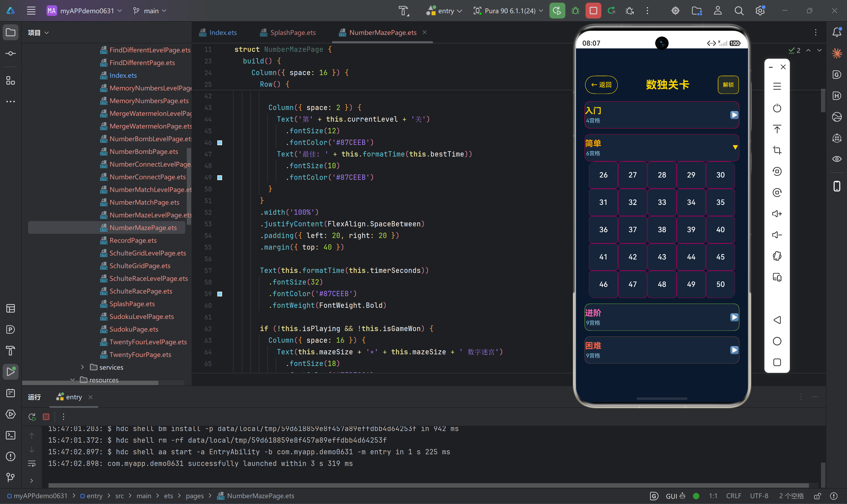Screen dimensions: 847x504
Task: Toggle soft-wrap in Run console
Action: pyautogui.click(x=31, y=463)
